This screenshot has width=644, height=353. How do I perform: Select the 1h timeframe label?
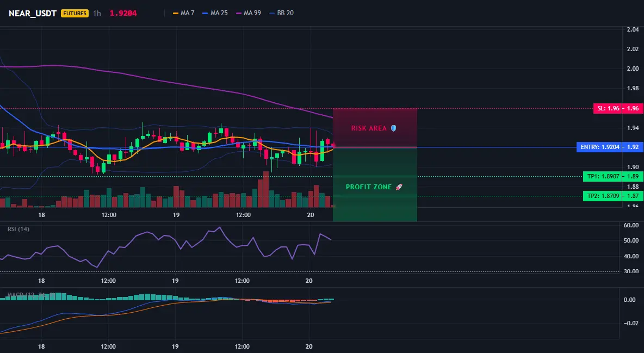tap(97, 13)
